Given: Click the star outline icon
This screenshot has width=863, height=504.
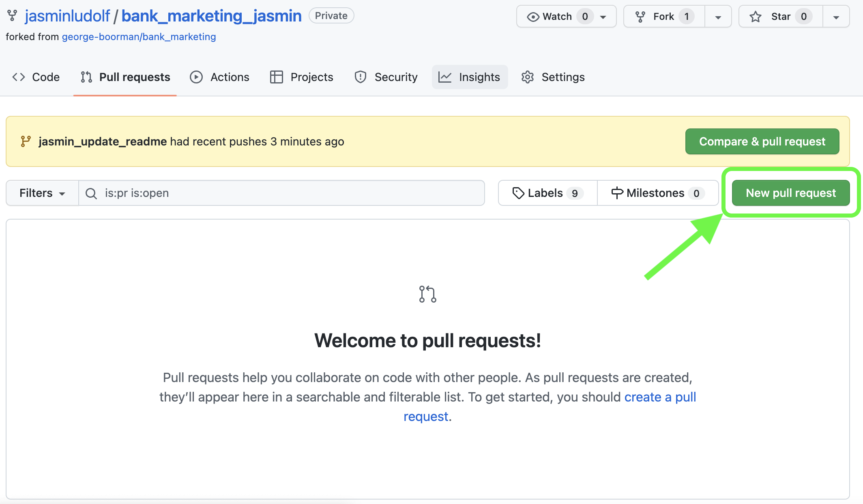Looking at the screenshot, I should pos(756,17).
